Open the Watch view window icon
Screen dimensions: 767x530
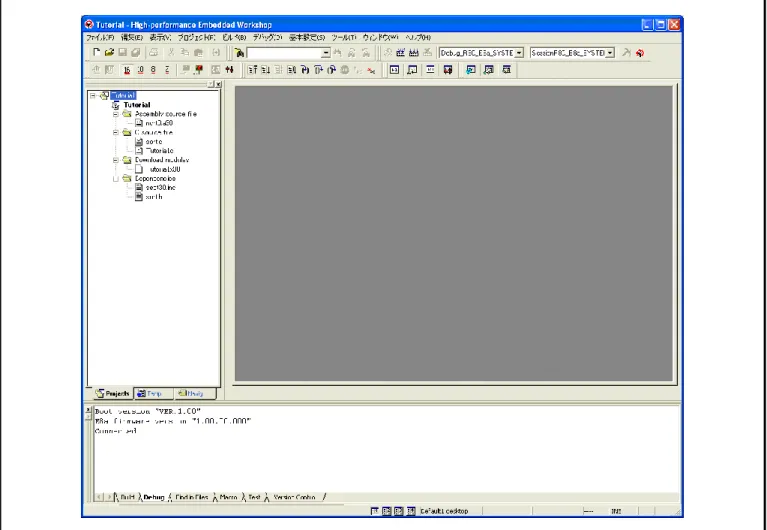[489, 70]
